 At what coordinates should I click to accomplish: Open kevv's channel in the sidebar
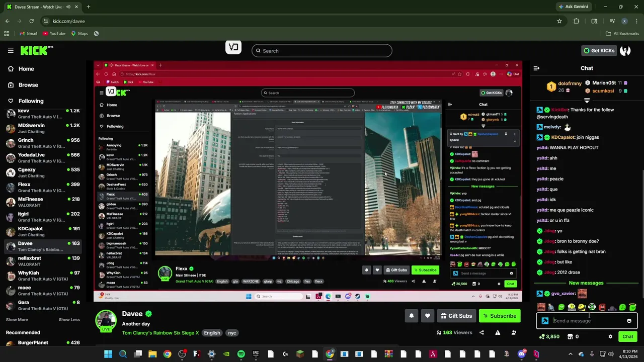click(44, 114)
